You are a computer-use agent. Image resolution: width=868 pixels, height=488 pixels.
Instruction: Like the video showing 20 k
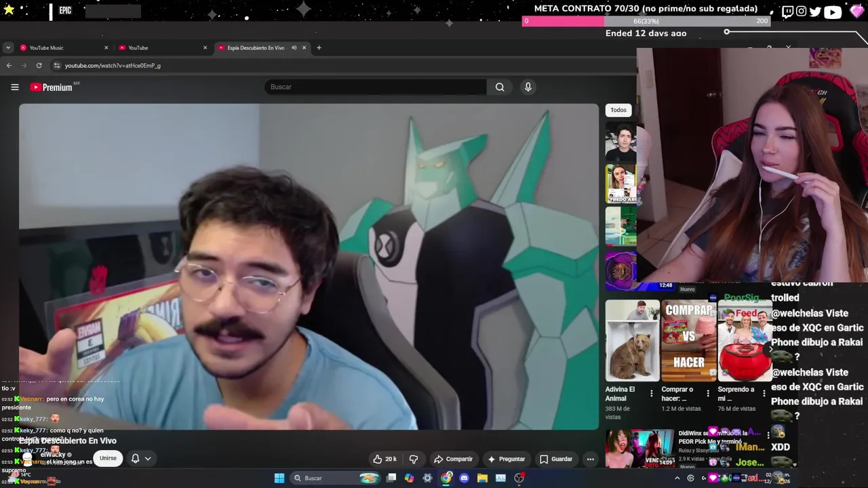[x=384, y=459]
